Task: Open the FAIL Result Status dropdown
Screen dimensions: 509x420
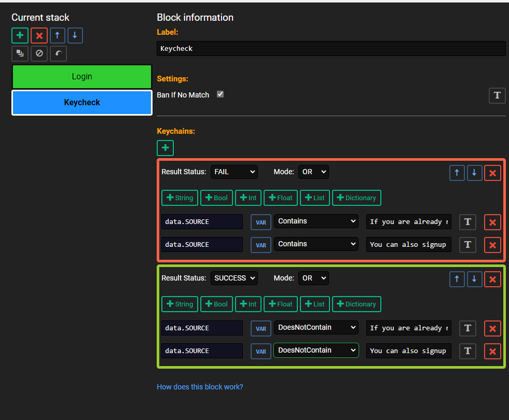Action: point(234,172)
